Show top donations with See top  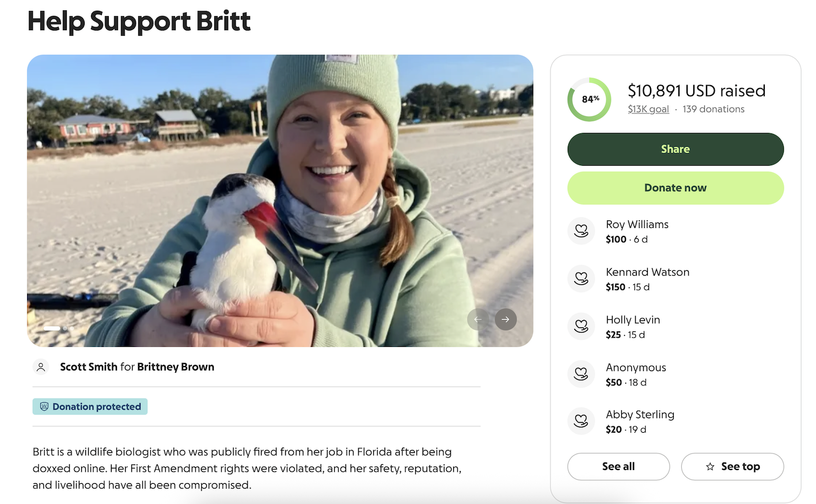coord(732,467)
